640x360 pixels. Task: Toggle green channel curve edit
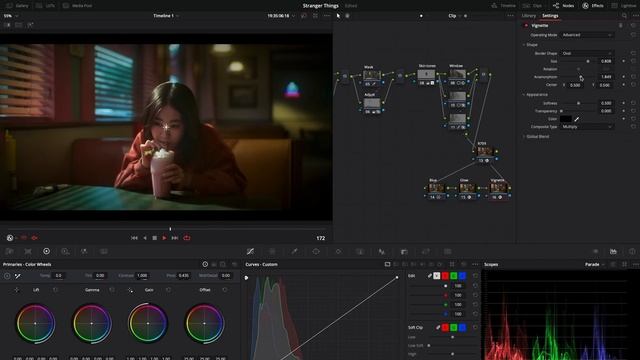pyautogui.click(x=453, y=276)
